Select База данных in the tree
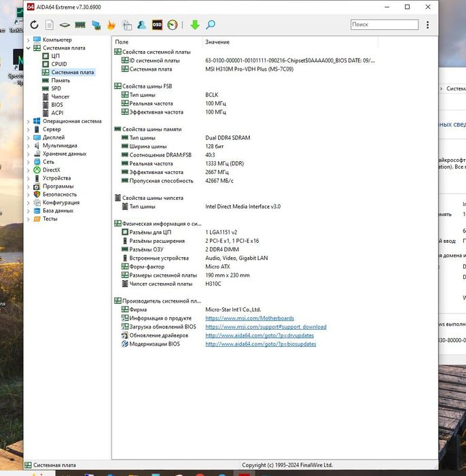Image resolution: width=466 pixels, height=476 pixels. tap(58, 211)
